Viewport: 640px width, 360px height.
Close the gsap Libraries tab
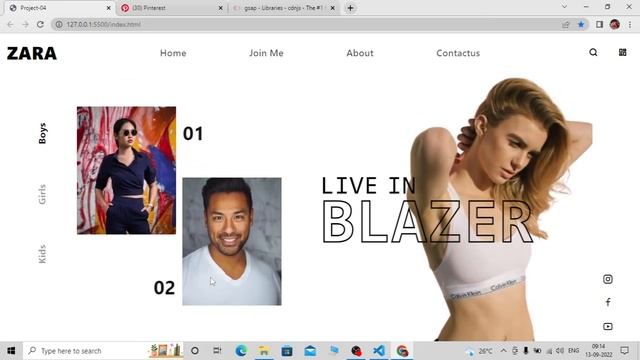point(332,8)
